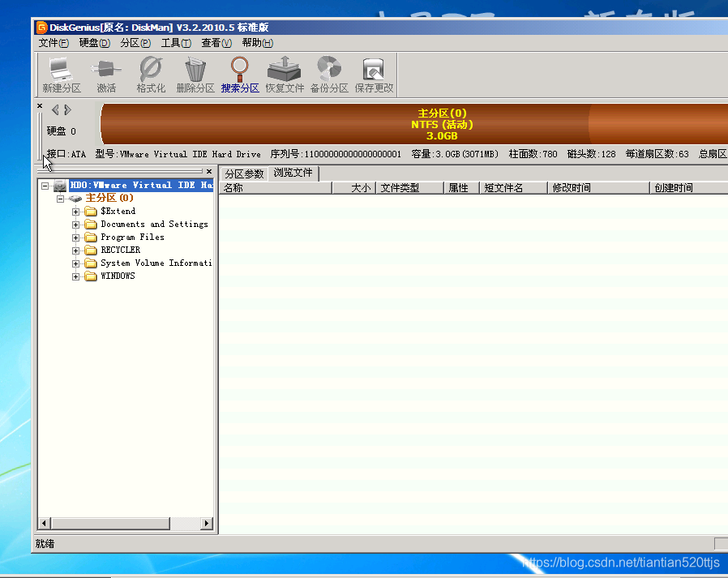The width and height of the screenshot is (728, 578).
Task: Click the DiskGenius title bar logo
Action: click(x=41, y=28)
